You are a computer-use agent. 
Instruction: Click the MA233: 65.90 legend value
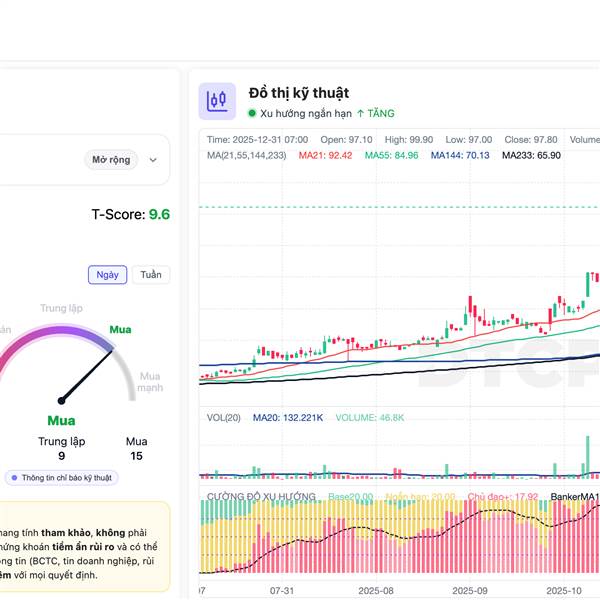click(531, 155)
